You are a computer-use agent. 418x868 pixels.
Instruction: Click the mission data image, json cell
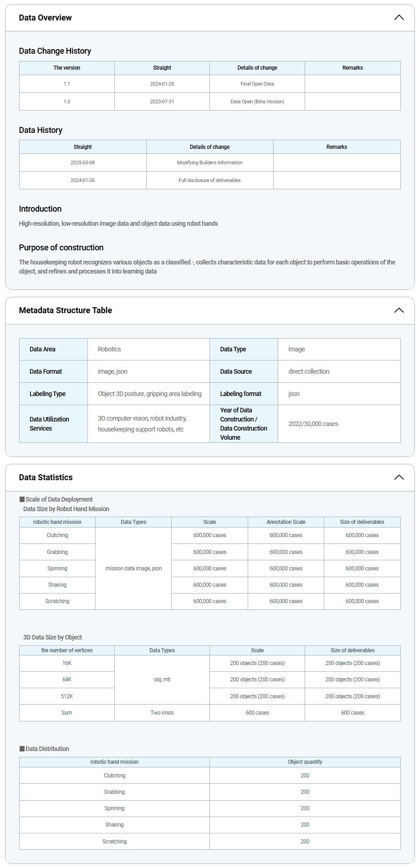pos(133,569)
